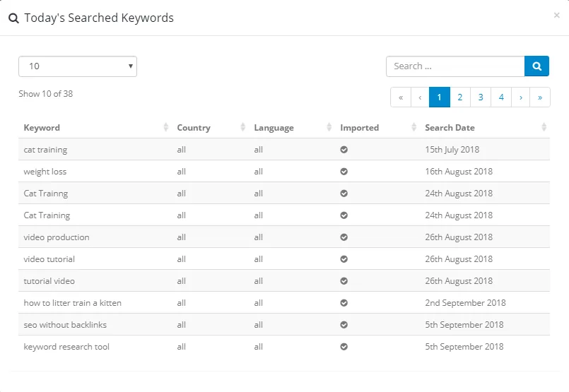Go to first page with double-left arrow

401,97
